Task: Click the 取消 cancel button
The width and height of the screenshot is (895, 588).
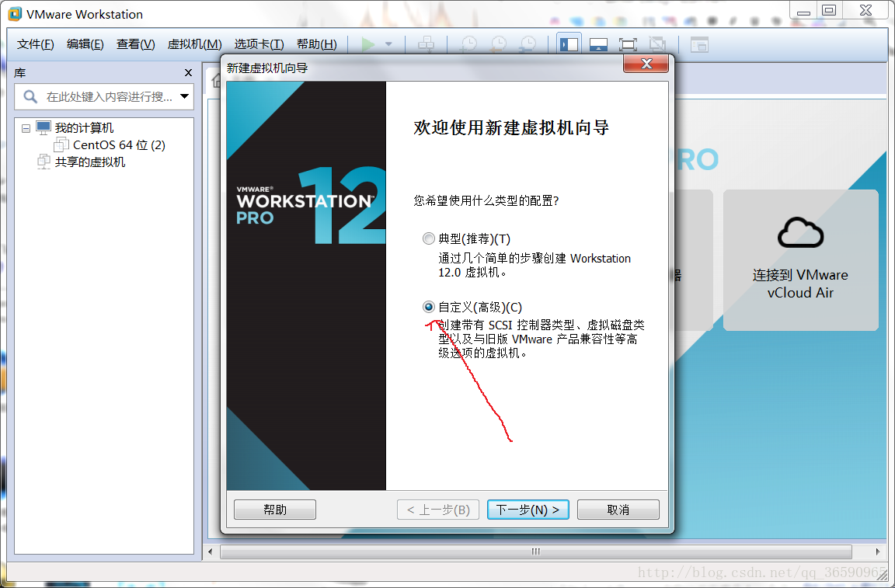Action: coord(618,510)
